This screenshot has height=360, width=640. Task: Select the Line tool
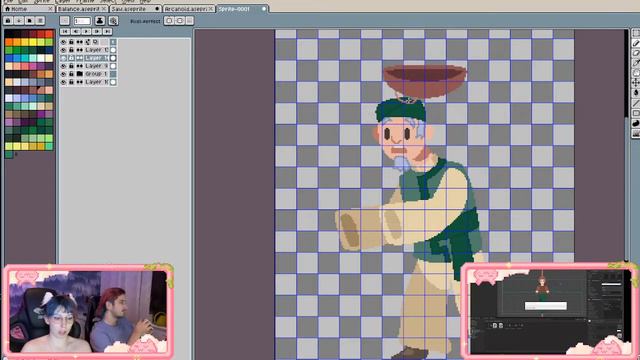coord(636,103)
